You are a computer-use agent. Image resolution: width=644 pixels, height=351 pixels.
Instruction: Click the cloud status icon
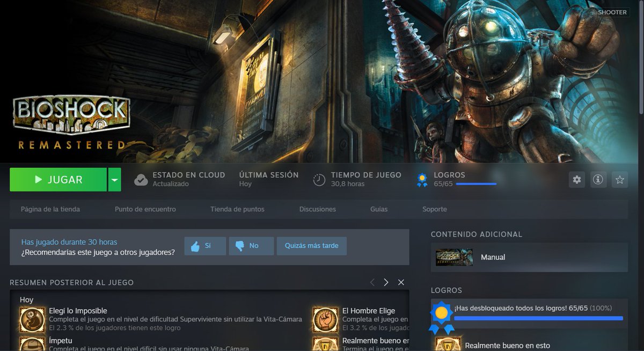(x=141, y=180)
